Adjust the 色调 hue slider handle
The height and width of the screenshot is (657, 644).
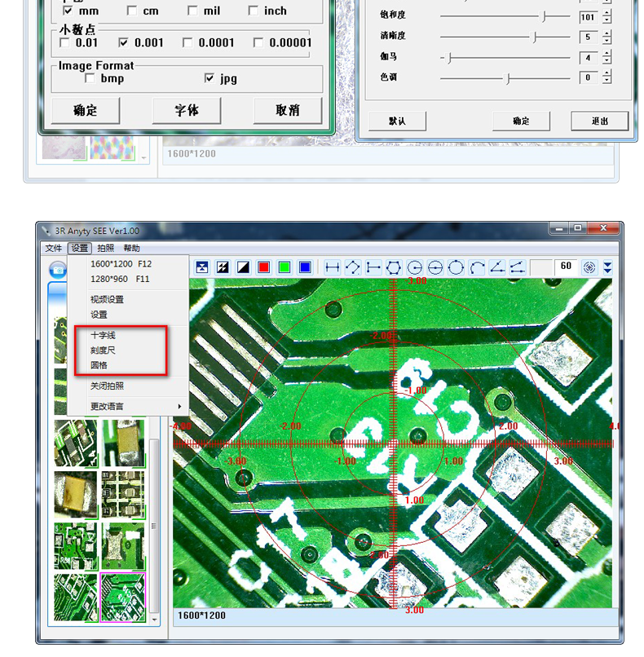click(x=508, y=78)
